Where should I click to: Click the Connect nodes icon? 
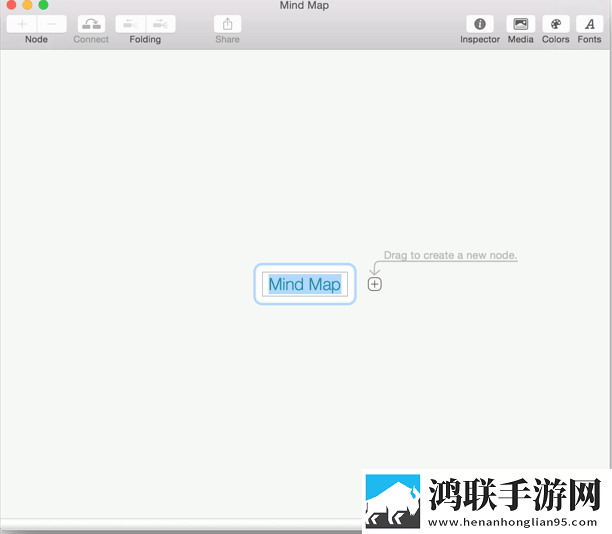[91, 24]
